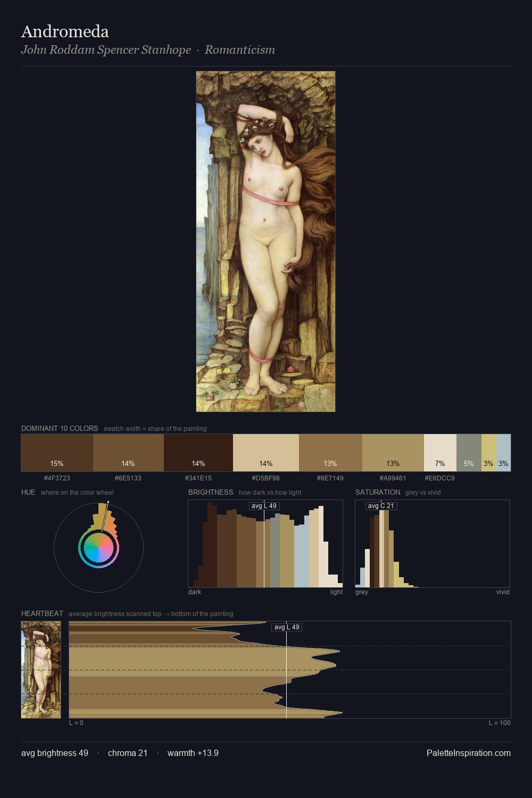Click the hex label #E6DCC9
Image resolution: width=532 pixels, height=798 pixels.
coord(440,478)
